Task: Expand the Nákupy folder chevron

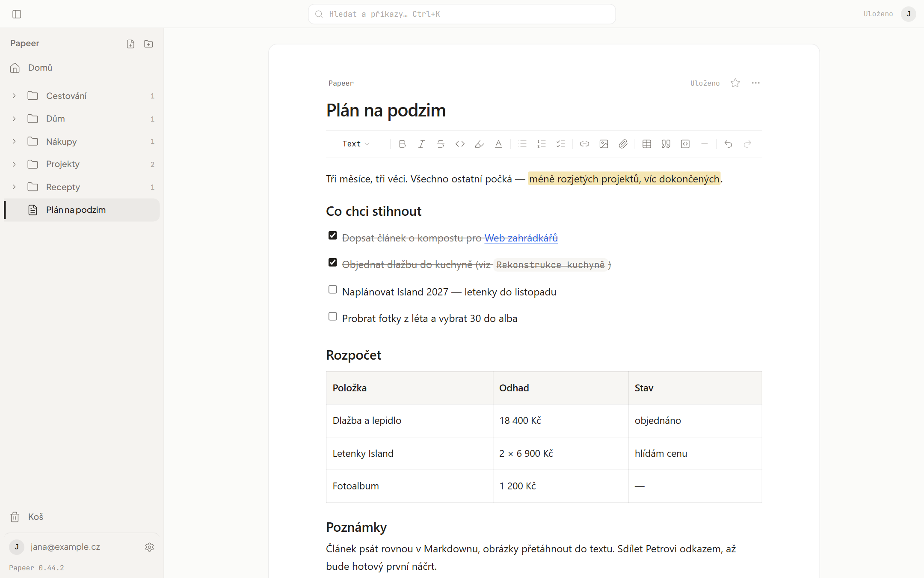Action: tap(14, 141)
